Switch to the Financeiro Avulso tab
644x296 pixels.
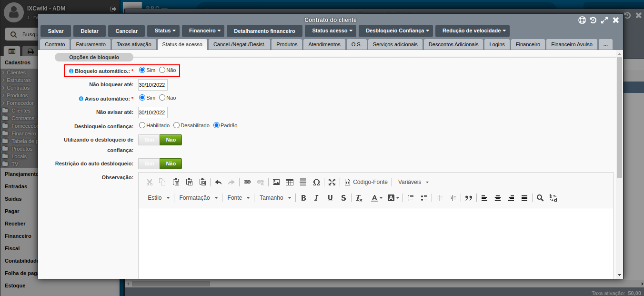tap(572, 44)
